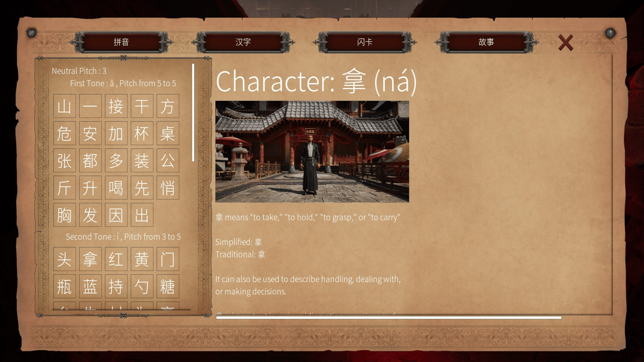Choose the 接 character tile
The height and width of the screenshot is (362, 644).
click(x=116, y=106)
